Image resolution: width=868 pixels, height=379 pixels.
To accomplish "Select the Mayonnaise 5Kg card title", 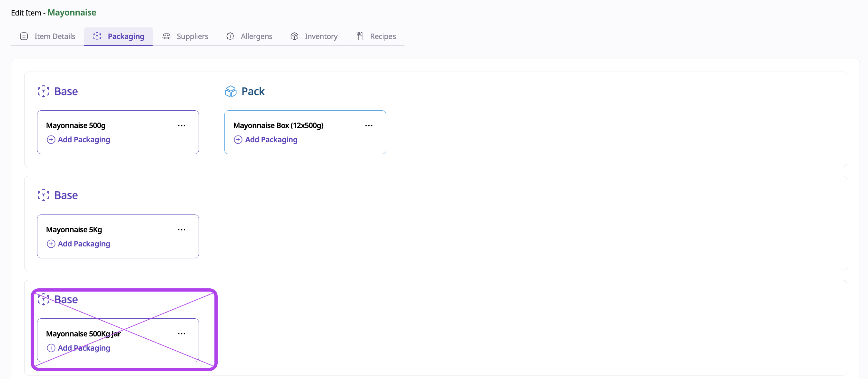I will (x=74, y=230).
